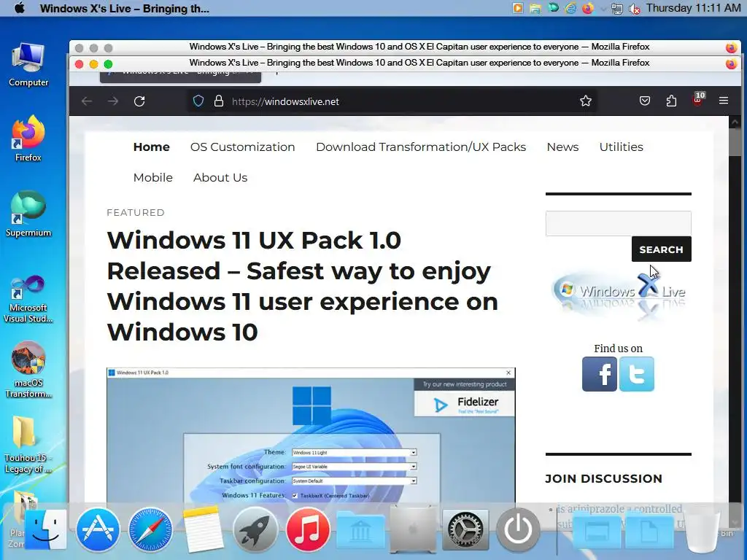Click the power button dock icon
Image resolution: width=747 pixels, height=560 pixels.
coord(518,529)
